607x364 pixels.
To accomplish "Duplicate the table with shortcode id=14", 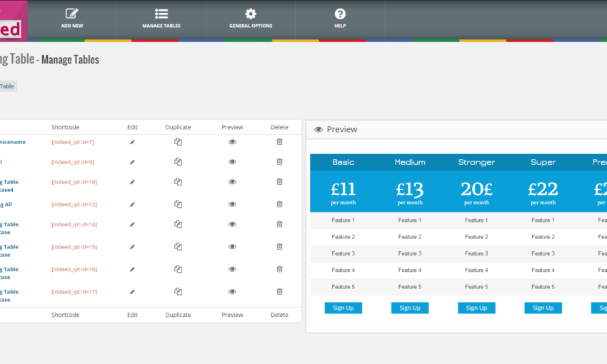I will point(178,225).
